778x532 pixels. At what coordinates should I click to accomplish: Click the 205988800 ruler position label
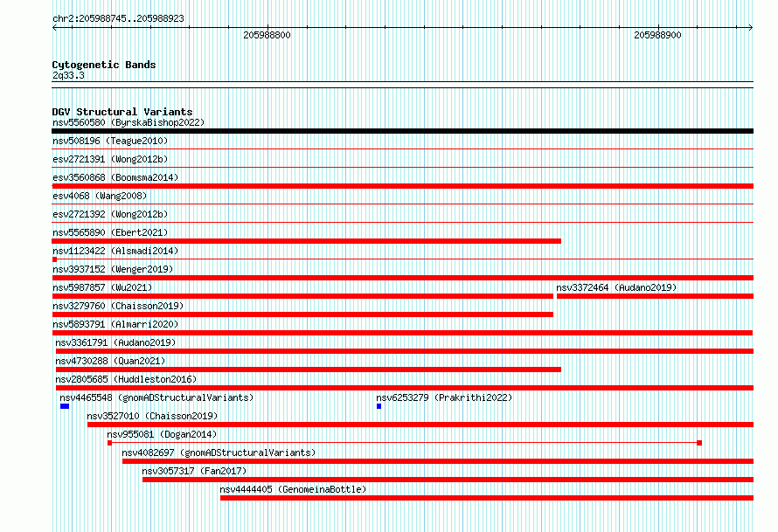click(267, 35)
